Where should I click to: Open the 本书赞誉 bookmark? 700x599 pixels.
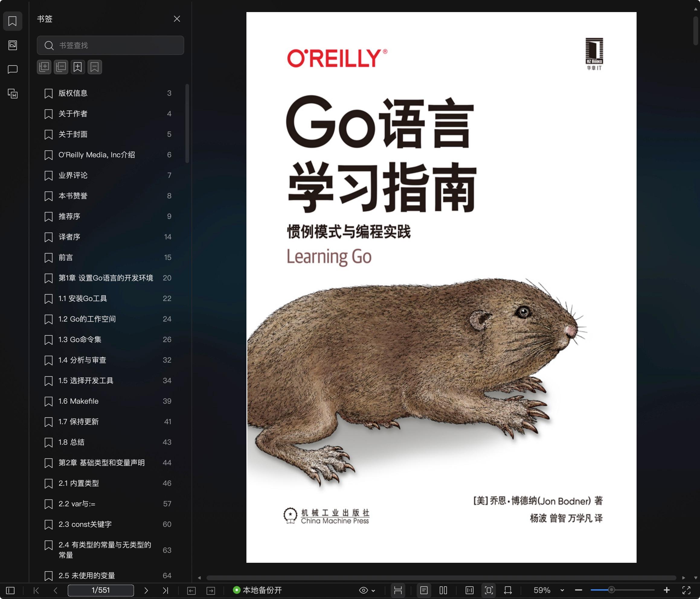(108, 196)
